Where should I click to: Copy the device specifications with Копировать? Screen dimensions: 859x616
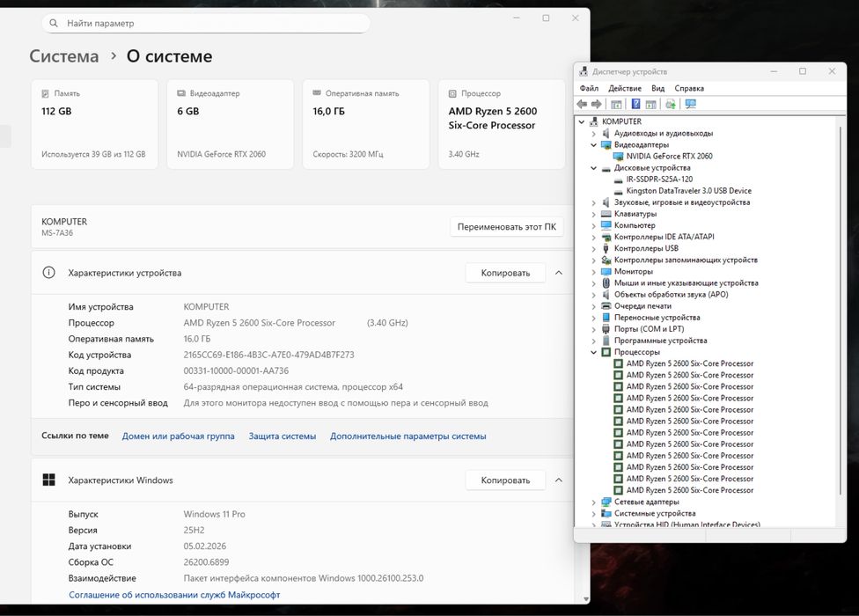coord(505,273)
